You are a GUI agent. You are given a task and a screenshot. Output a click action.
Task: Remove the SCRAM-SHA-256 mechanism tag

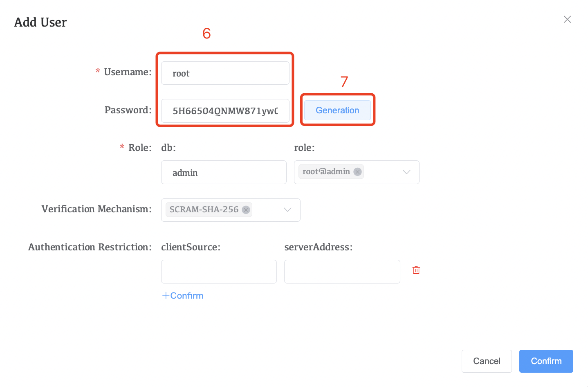click(246, 210)
